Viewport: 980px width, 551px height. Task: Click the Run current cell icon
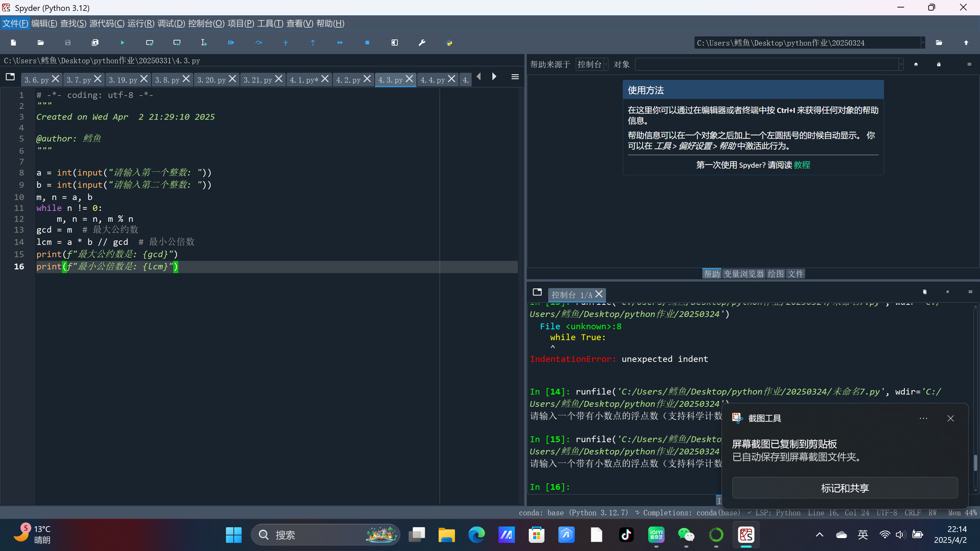(149, 43)
